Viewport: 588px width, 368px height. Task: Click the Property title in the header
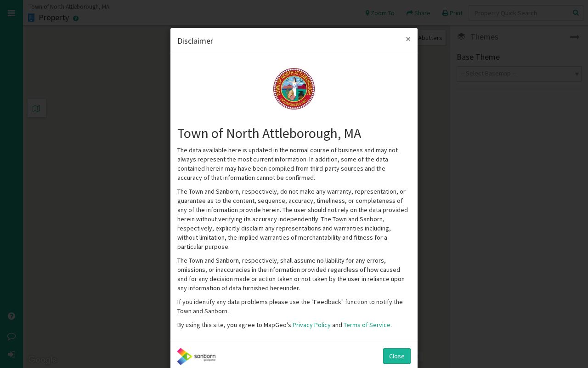click(54, 17)
